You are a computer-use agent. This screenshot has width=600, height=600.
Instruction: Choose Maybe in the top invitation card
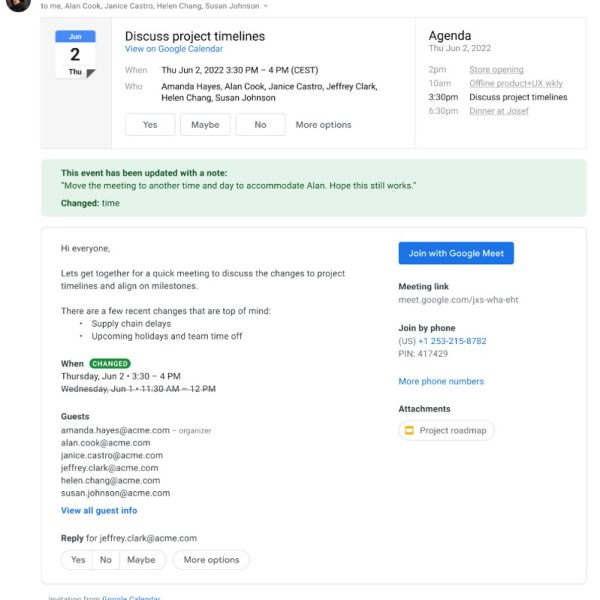205,125
